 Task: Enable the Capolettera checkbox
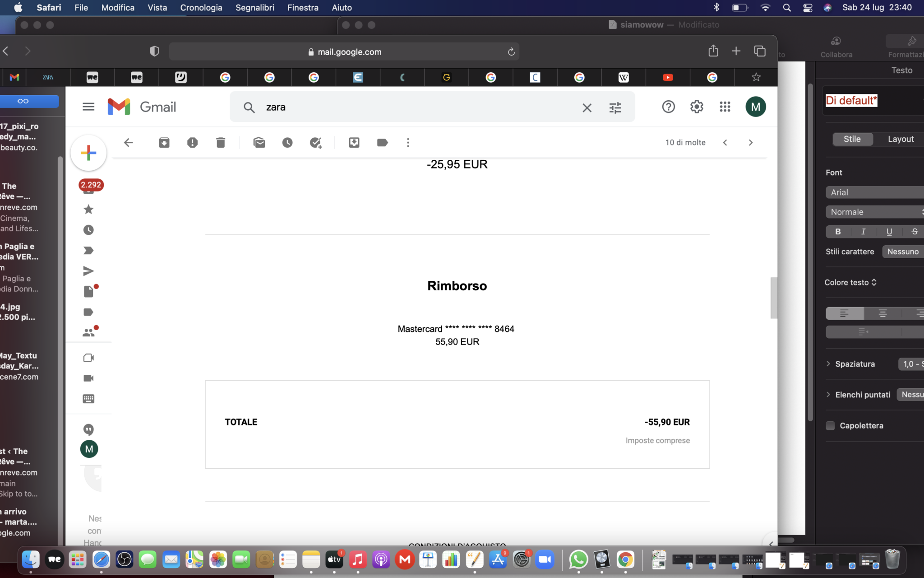pyautogui.click(x=830, y=426)
